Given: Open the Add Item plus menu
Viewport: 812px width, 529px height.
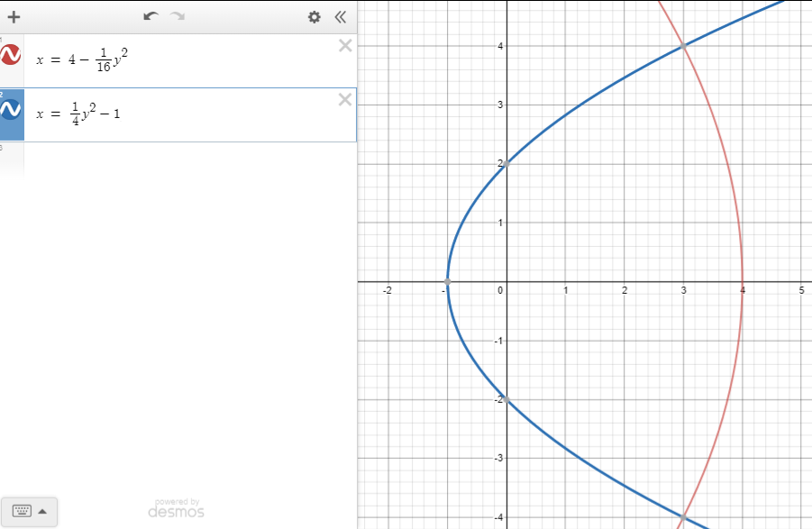Looking at the screenshot, I should [14, 17].
